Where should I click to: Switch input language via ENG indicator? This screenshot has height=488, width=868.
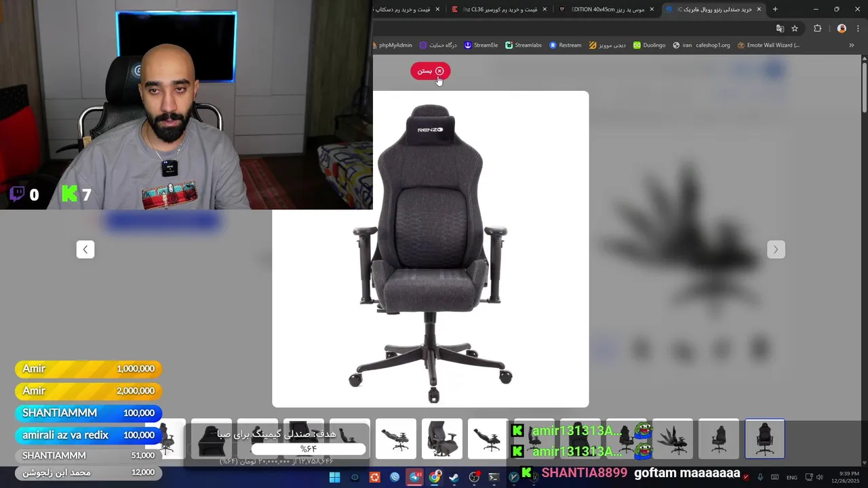pyautogui.click(x=792, y=478)
